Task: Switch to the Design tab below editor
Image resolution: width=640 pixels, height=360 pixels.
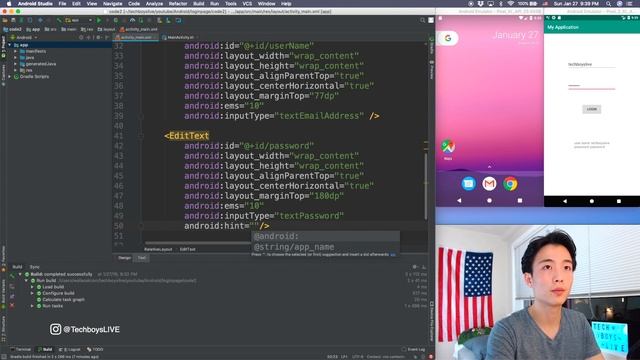Action: click(x=124, y=258)
